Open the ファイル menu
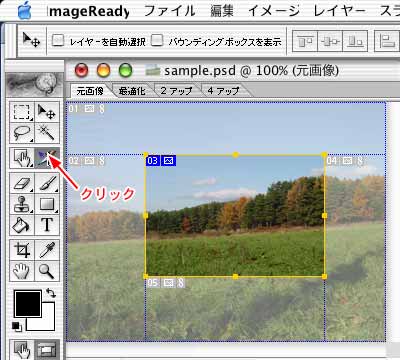Image resolution: width=400 pixels, height=360 pixels. click(x=170, y=11)
